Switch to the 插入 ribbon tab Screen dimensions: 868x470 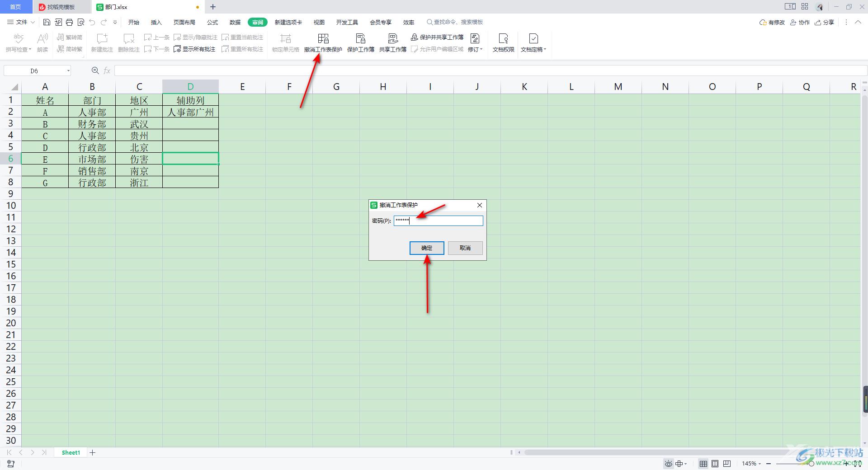156,22
